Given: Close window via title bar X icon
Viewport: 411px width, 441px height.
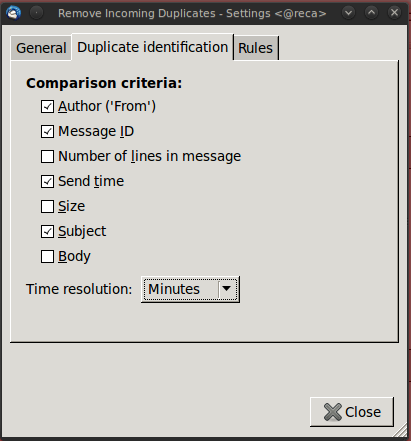Looking at the screenshot, I should pos(394,13).
